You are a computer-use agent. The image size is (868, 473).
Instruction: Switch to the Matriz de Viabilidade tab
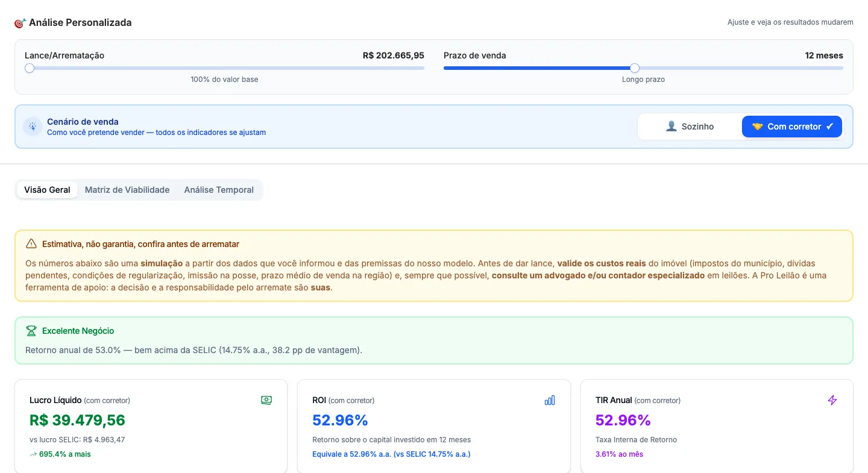pos(127,190)
